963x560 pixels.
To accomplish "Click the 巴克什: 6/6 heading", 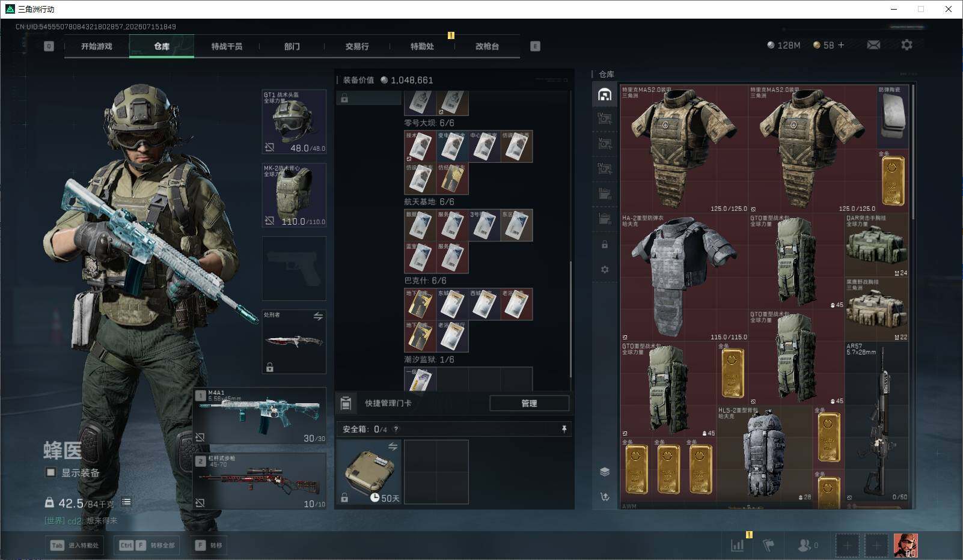I will click(425, 281).
